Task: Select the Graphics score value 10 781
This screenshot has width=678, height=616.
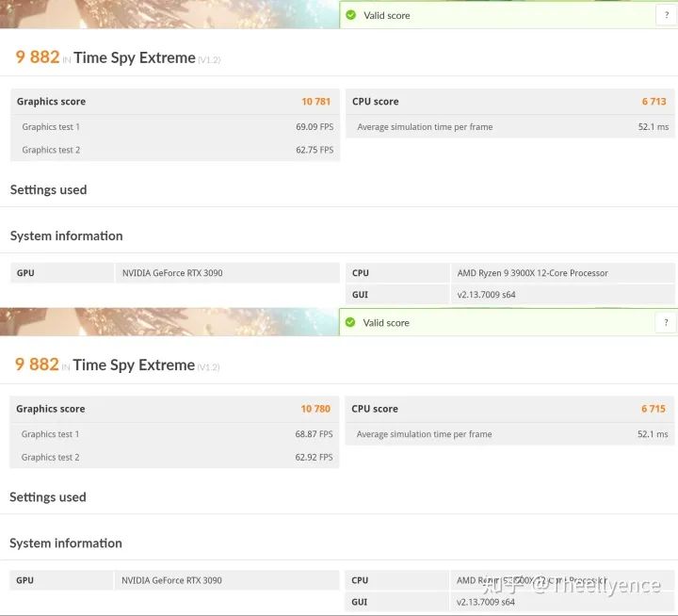Action: [315, 102]
